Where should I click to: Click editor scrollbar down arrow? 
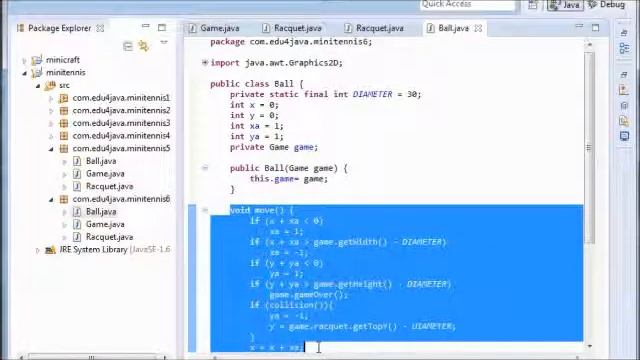(589, 346)
